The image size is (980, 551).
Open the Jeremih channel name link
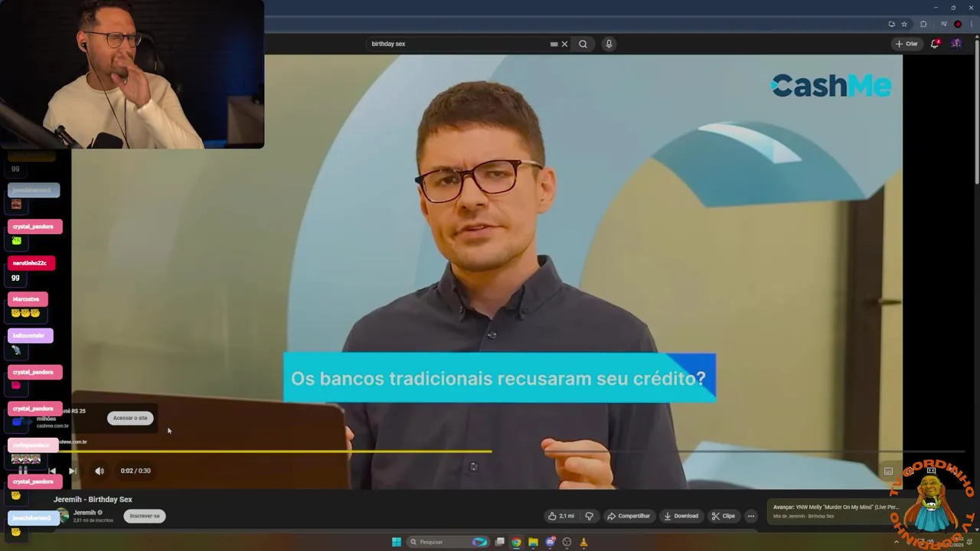pyautogui.click(x=84, y=513)
